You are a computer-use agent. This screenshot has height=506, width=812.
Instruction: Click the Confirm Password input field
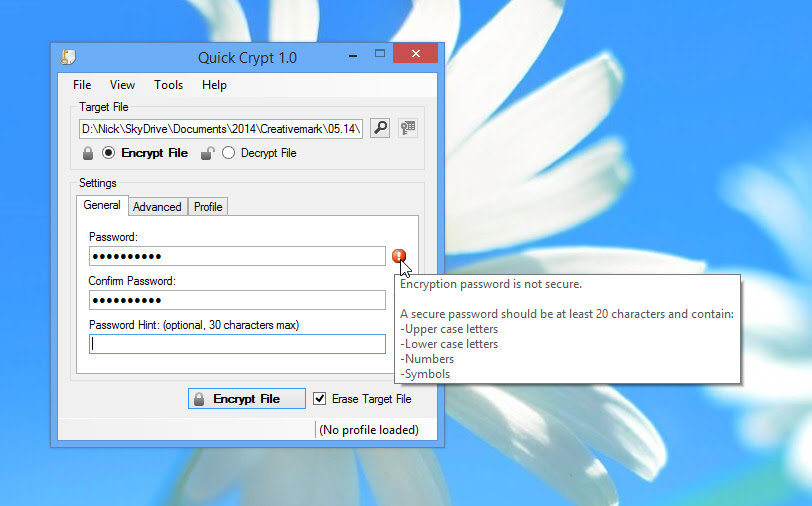click(x=237, y=300)
